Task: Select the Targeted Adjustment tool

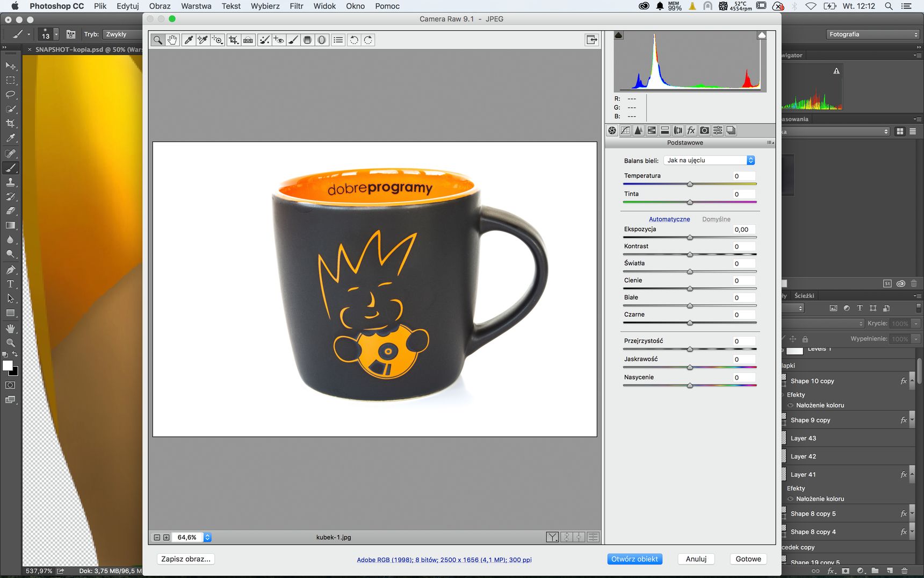Action: (x=217, y=40)
